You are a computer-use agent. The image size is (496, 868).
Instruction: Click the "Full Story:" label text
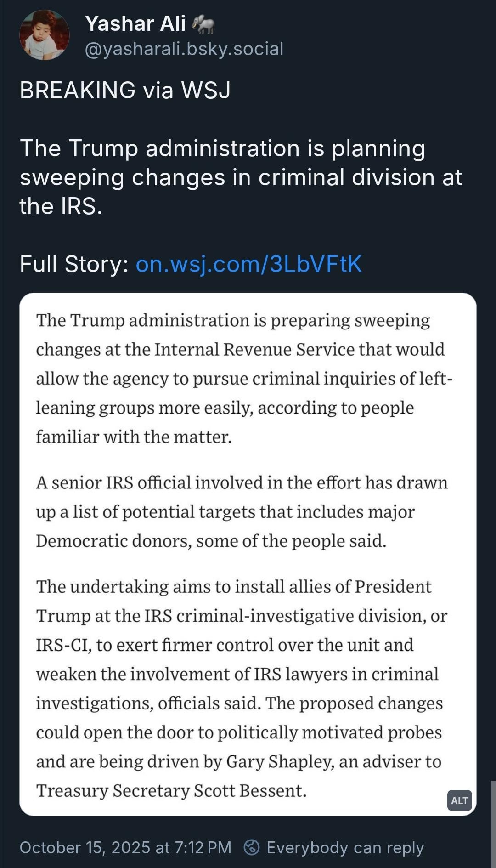pyautogui.click(x=74, y=264)
